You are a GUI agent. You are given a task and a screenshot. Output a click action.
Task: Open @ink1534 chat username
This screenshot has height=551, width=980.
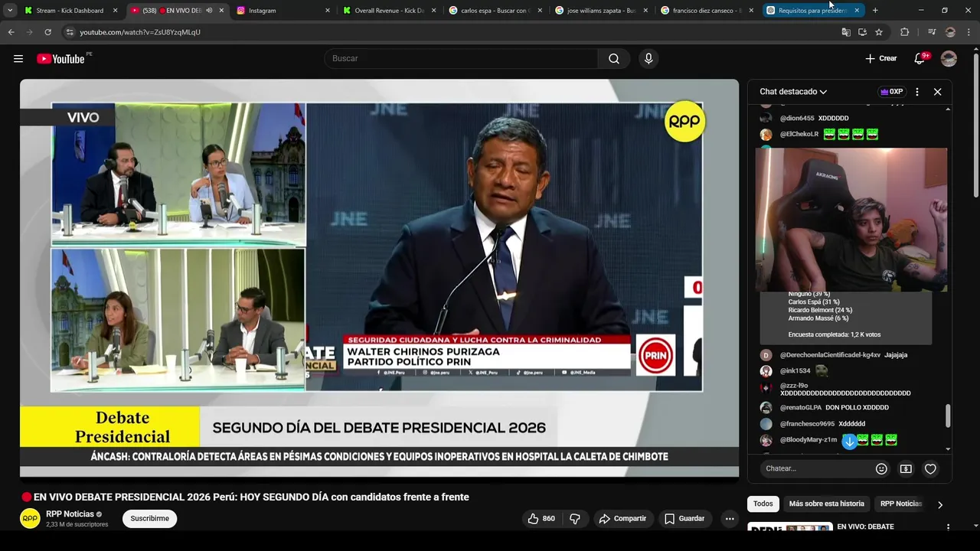click(795, 370)
